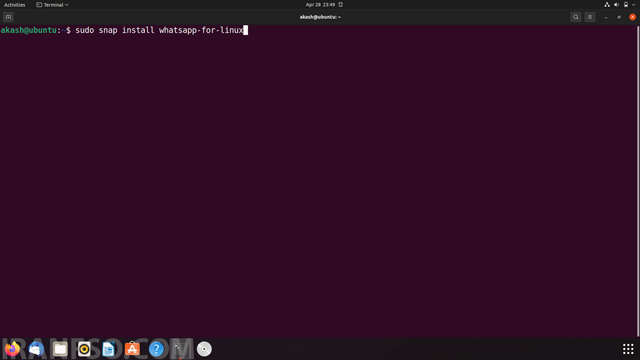Open Ubuntu Software store
Screen dimensions: 640x360
tap(132, 349)
